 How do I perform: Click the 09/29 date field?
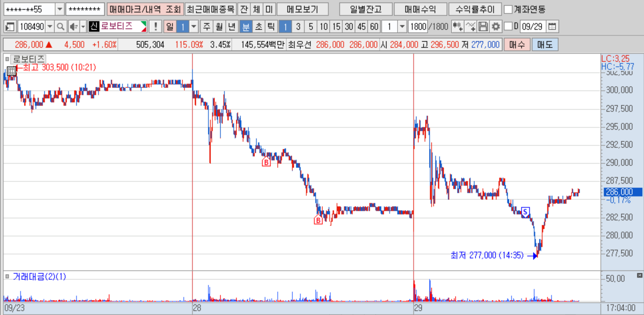click(x=532, y=27)
